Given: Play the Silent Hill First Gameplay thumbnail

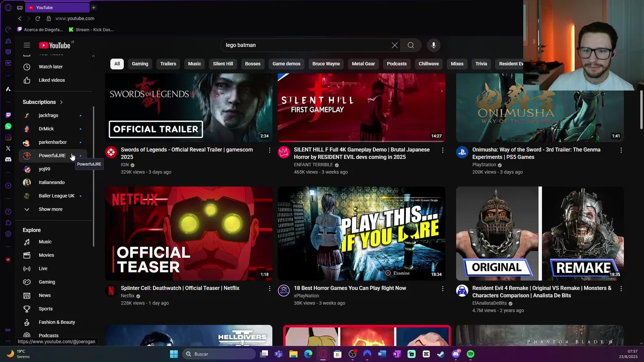Looking at the screenshot, I should click(x=361, y=108).
